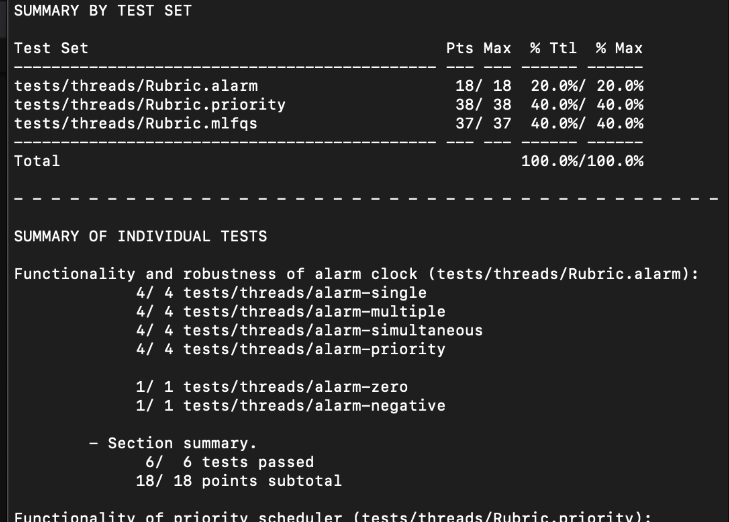Click the % Ttl column header
Image resolution: width=729 pixels, height=522 pixels.
coord(553,48)
